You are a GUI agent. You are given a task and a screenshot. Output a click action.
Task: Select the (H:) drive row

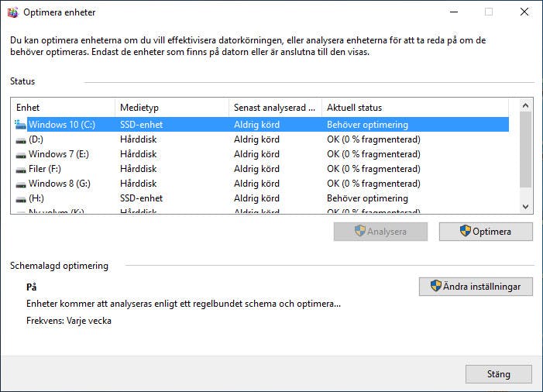pyautogui.click(x=260, y=198)
